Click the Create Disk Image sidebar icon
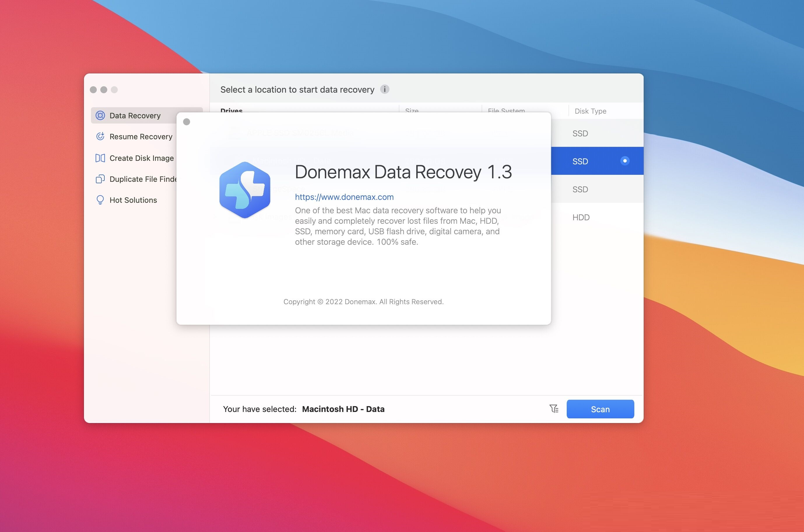This screenshot has width=804, height=532. pyautogui.click(x=100, y=158)
